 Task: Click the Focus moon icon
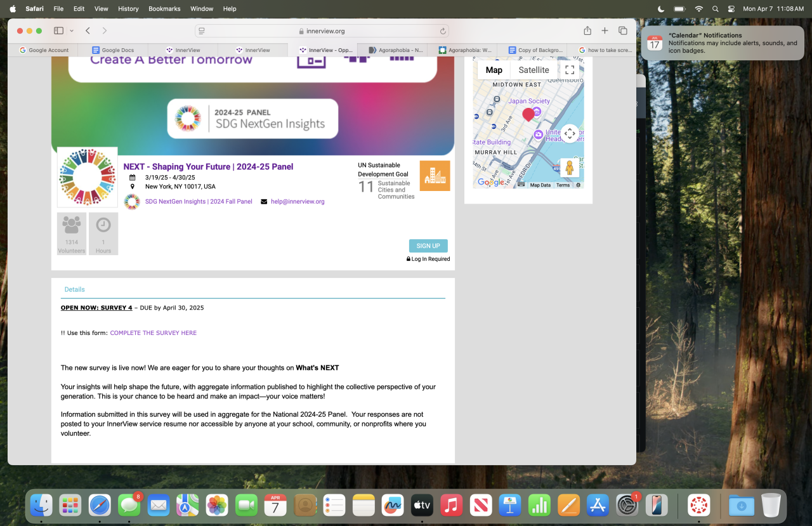pos(661,9)
